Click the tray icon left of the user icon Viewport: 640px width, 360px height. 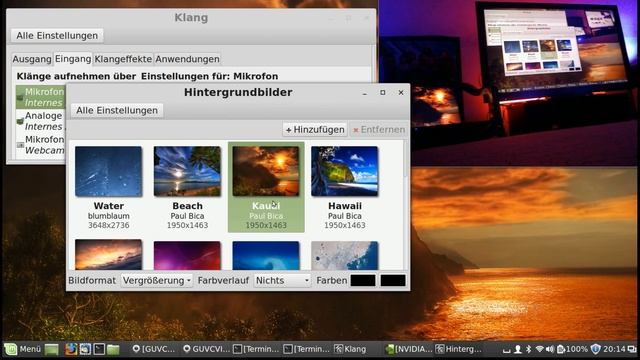tap(507, 350)
